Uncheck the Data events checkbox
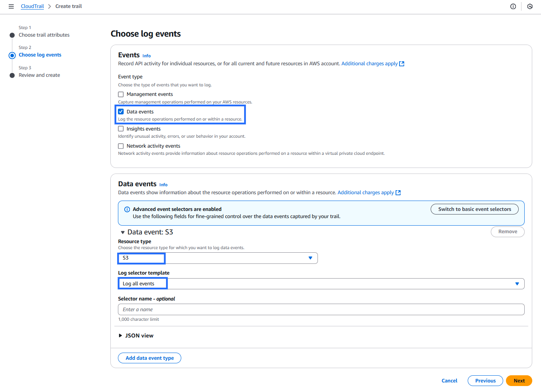The width and height of the screenshot is (541, 392). click(x=121, y=112)
